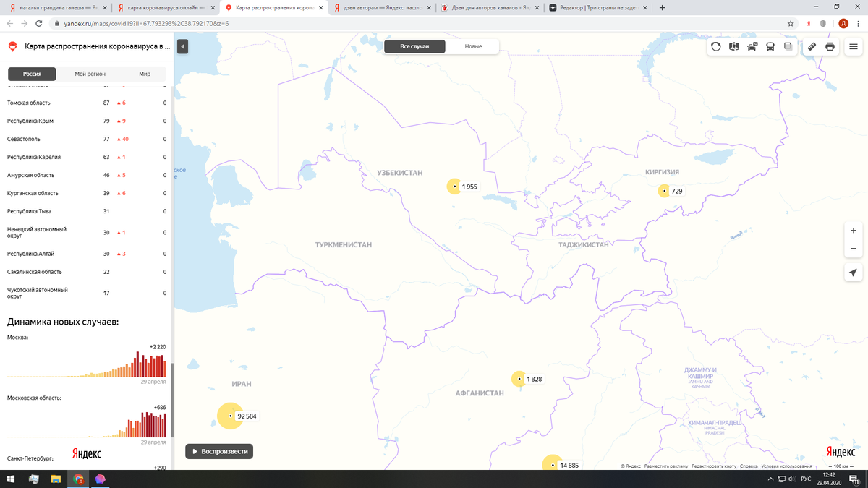The height and width of the screenshot is (488, 868).
Task: Open Chrome three-dot menu
Action: [858, 23]
